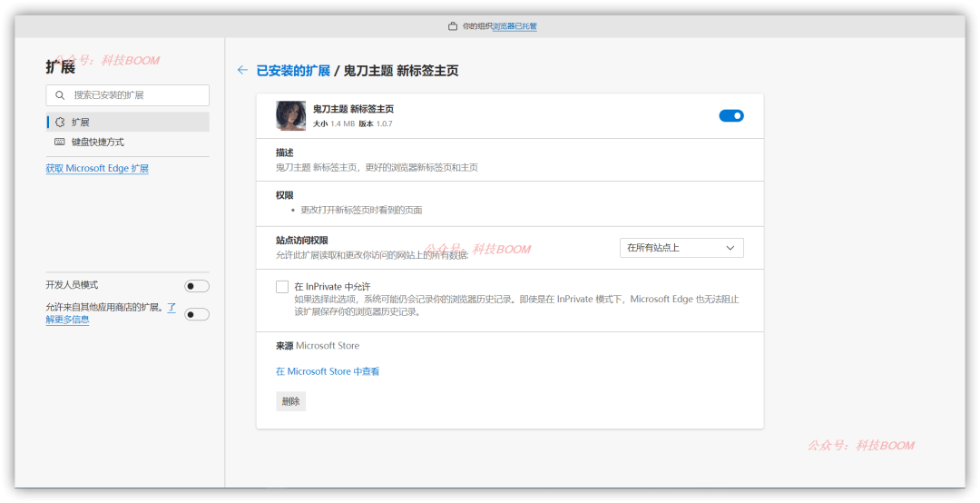Open 在 Microsoft Store 中查看 link
This screenshot has width=980, height=503.
(x=328, y=371)
